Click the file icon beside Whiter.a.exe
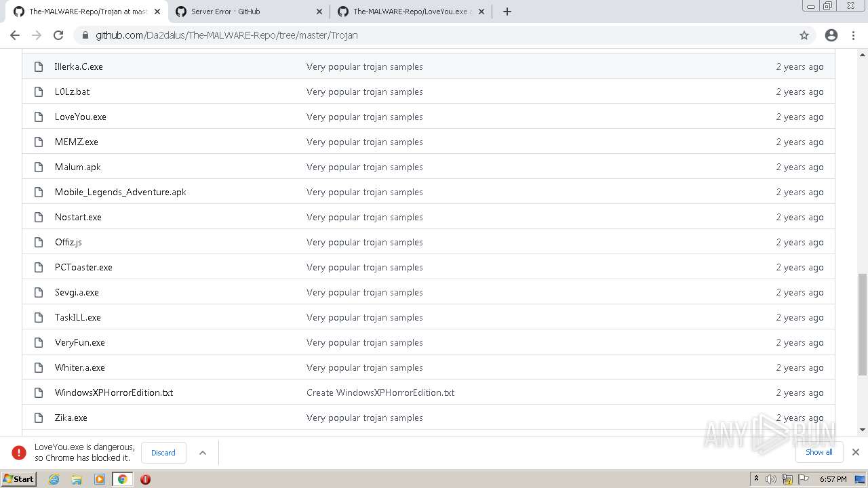 point(39,367)
